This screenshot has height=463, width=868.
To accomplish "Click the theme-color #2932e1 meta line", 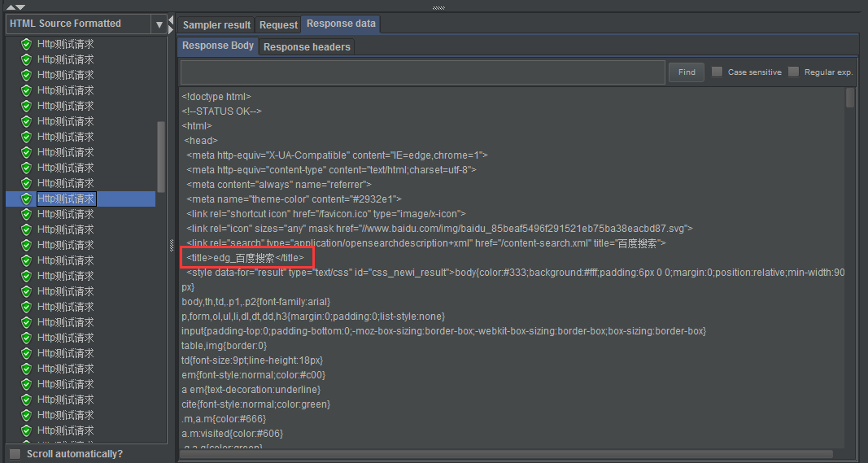I will 294,199.
